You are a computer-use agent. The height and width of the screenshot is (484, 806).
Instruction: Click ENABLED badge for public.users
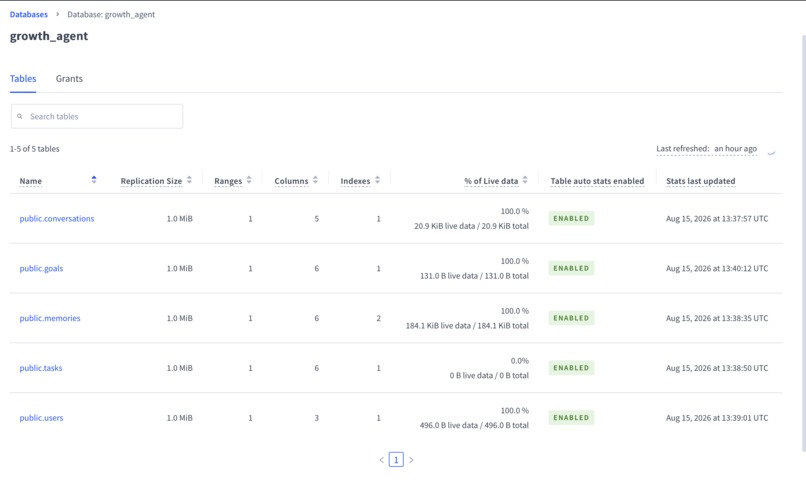coord(571,418)
